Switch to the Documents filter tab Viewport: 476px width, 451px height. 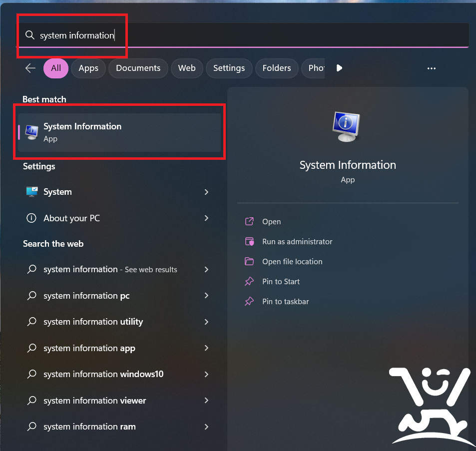click(138, 68)
